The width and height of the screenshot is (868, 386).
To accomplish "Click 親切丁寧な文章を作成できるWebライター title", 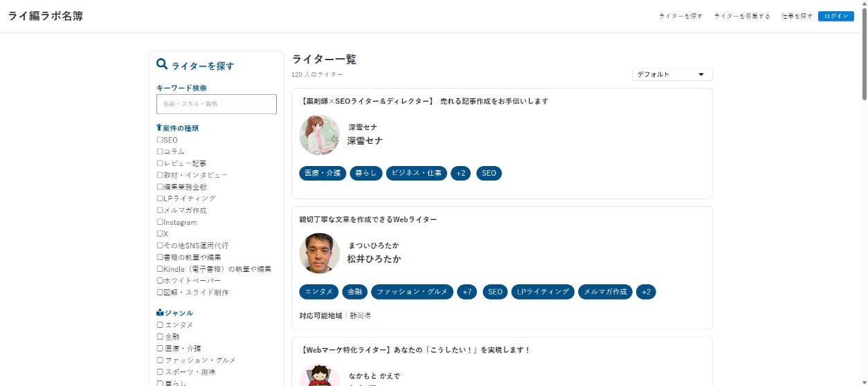I will [368, 219].
